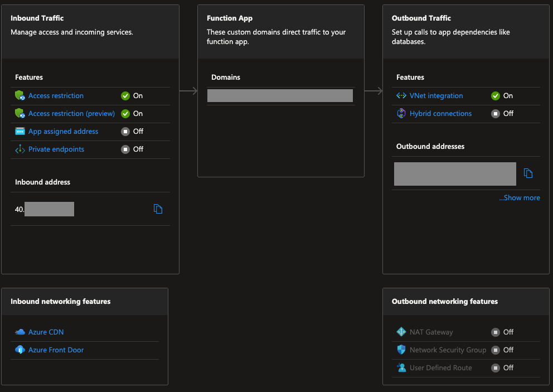
Task: Expand outbound addresses with Show more
Action: click(519, 197)
